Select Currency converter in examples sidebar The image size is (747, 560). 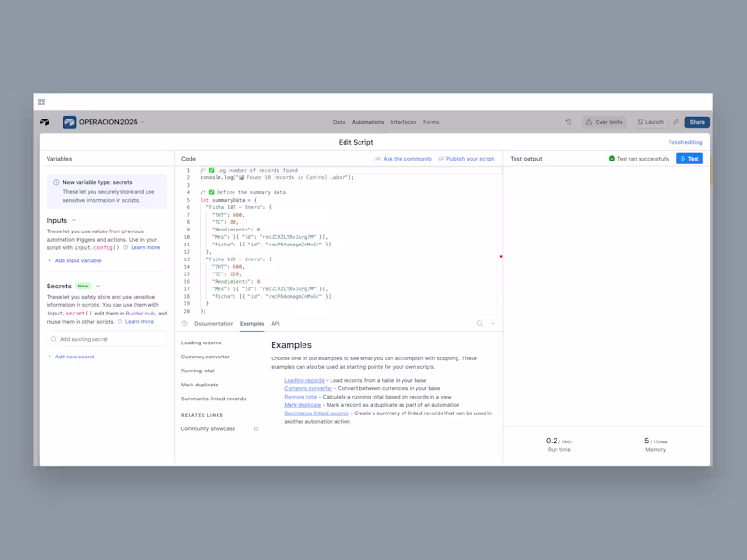coord(205,357)
